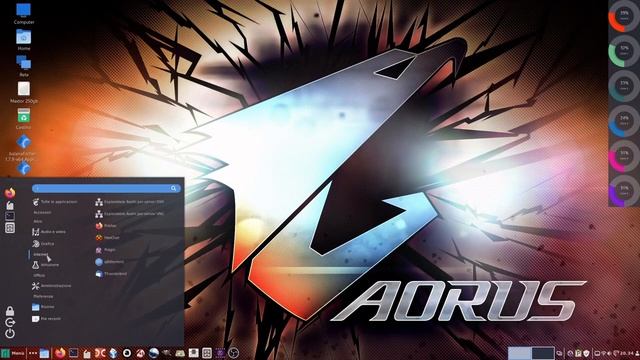Switch to the second workspace in the switcher
The image size is (640, 360).
pos(543,353)
